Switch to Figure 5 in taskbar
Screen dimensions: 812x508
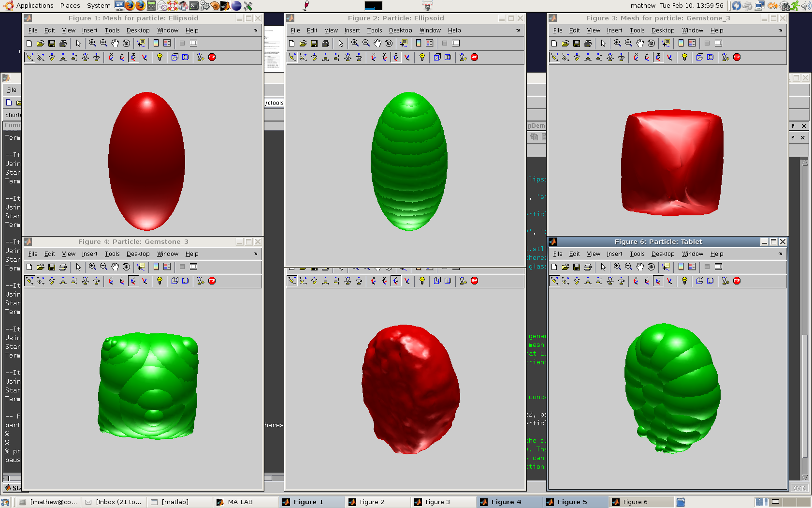pyautogui.click(x=575, y=502)
